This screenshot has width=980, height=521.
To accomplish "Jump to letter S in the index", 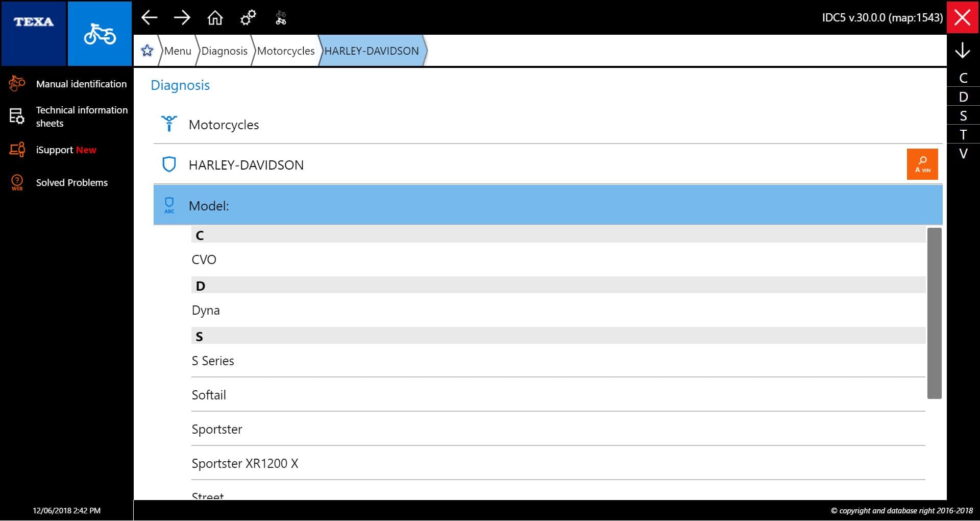I will point(963,115).
